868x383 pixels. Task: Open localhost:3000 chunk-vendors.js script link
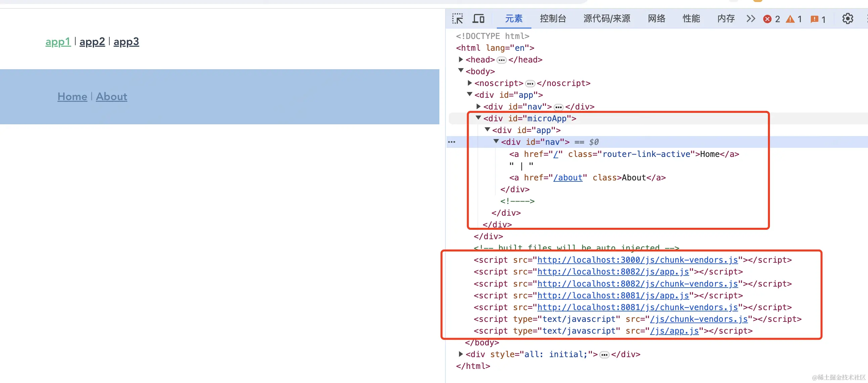click(x=637, y=260)
